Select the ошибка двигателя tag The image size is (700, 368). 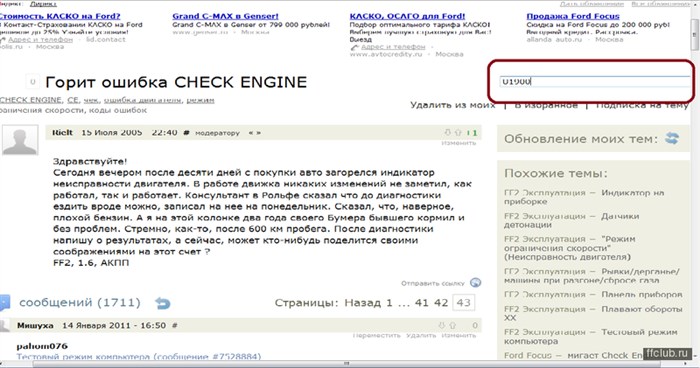(143, 100)
